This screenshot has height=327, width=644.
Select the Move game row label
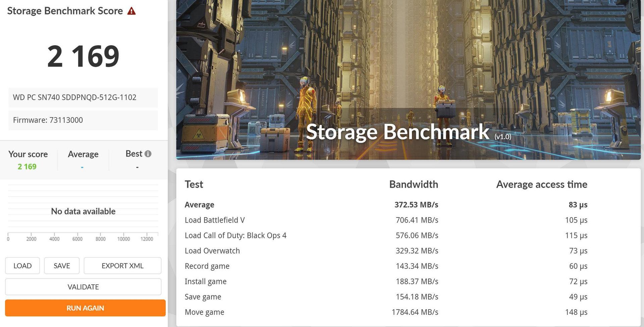tap(204, 312)
